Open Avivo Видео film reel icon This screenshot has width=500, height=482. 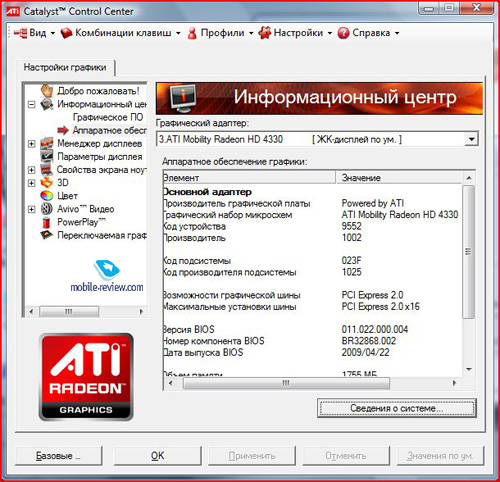click(47, 209)
